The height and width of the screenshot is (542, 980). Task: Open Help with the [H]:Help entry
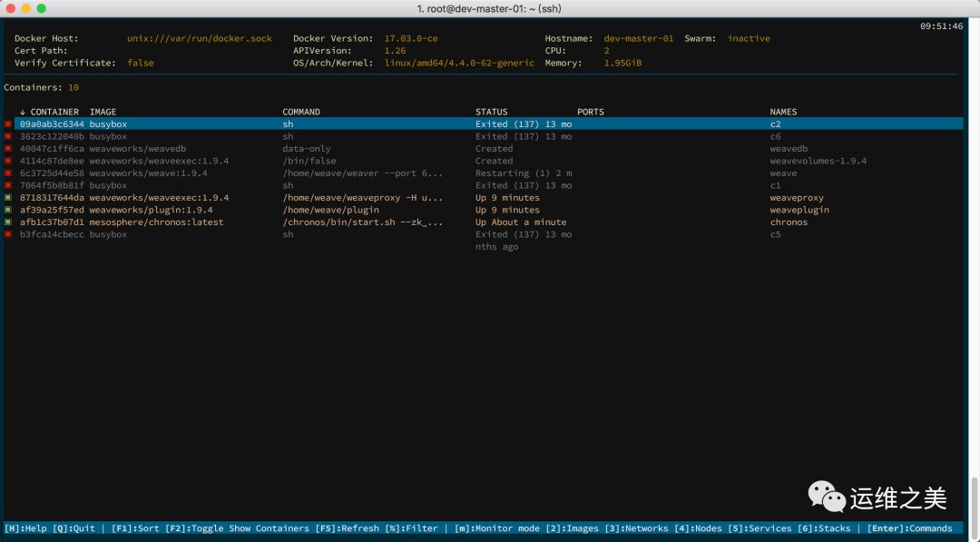25,528
